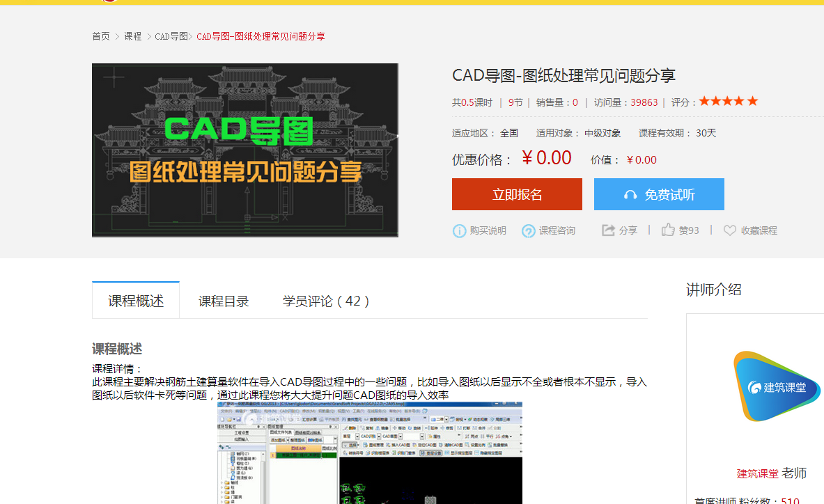Click the 课程 breadcrumb link
This screenshot has height=504, width=824.
coord(132,36)
